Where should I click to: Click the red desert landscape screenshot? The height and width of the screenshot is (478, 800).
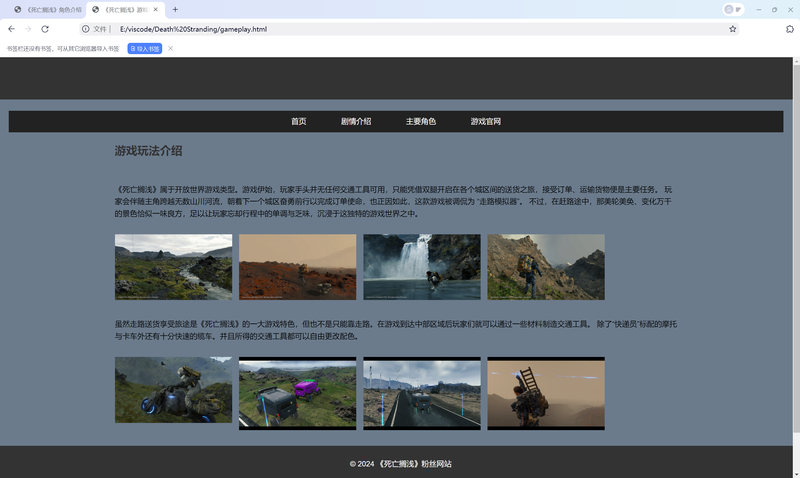coord(297,267)
